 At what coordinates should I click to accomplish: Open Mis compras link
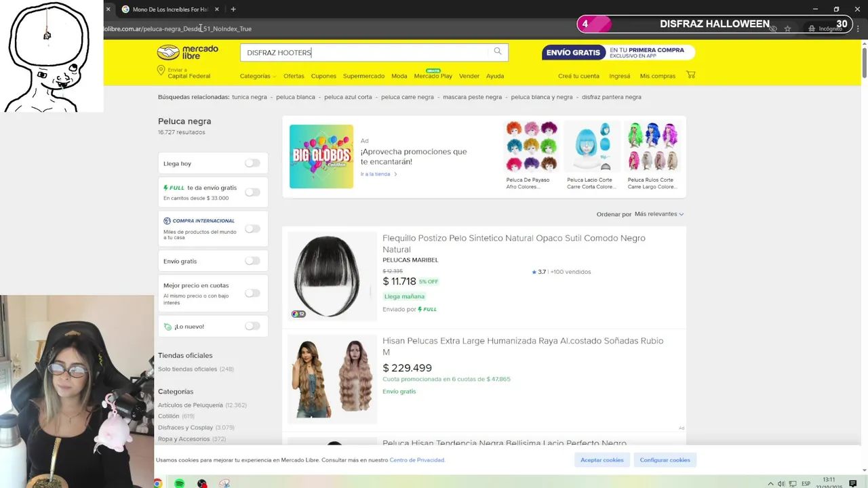(657, 76)
